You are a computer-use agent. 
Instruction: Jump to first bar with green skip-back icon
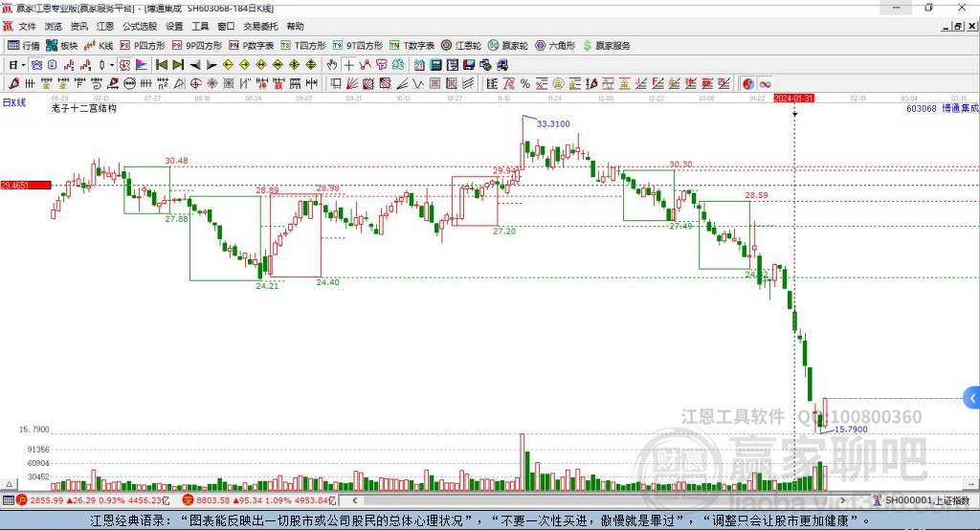161,65
